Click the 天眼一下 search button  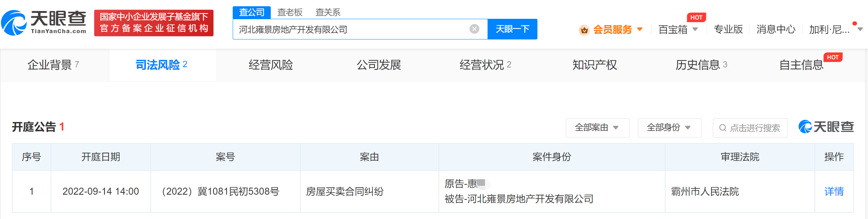[x=512, y=29]
